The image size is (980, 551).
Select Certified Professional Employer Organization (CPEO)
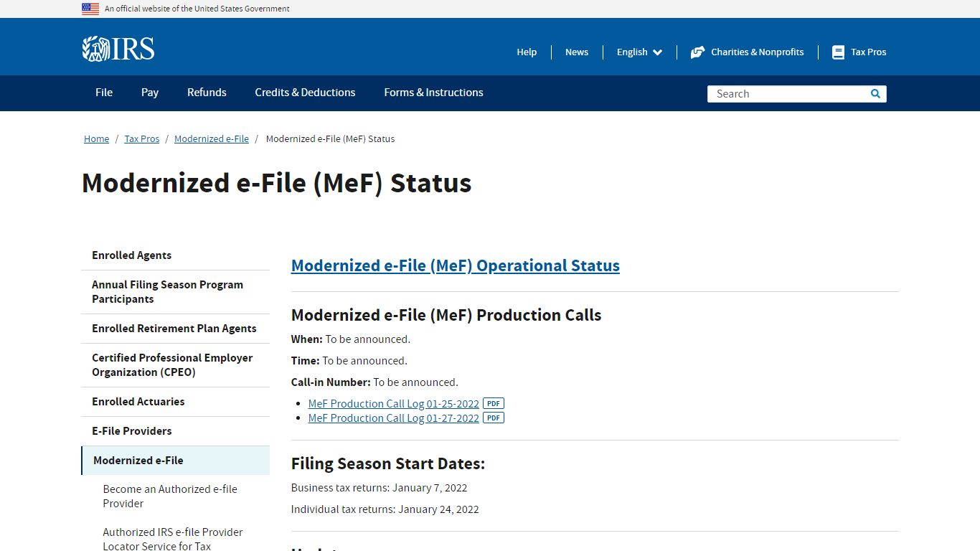click(x=176, y=365)
